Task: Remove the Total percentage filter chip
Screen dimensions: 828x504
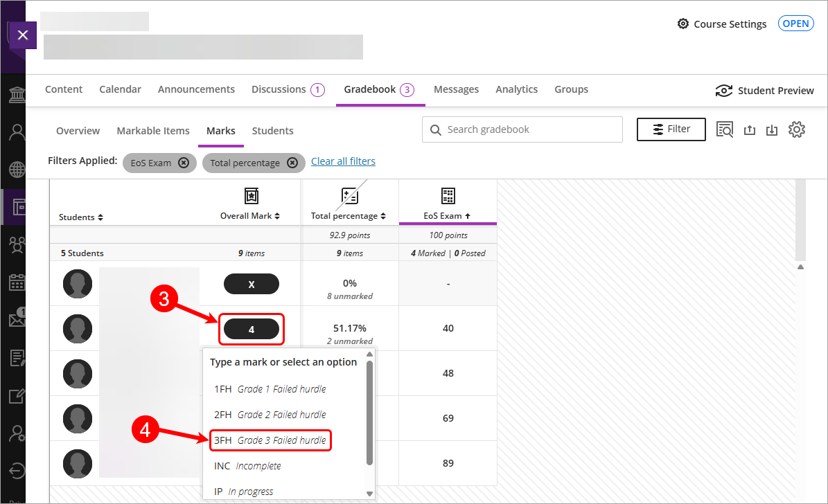Action: click(x=292, y=163)
